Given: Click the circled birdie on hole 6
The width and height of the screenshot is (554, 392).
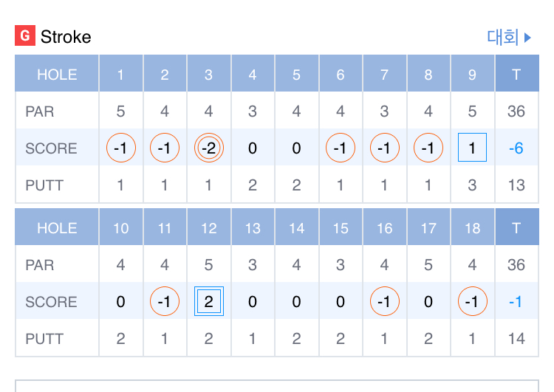Looking at the screenshot, I should (341, 148).
